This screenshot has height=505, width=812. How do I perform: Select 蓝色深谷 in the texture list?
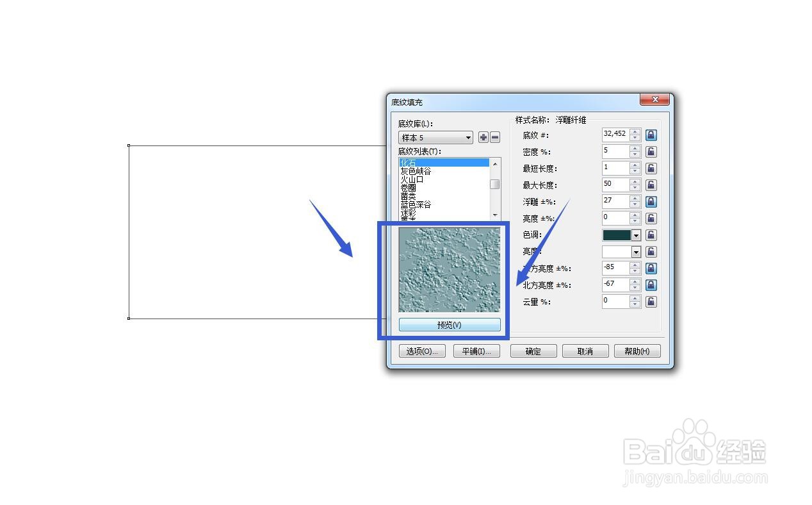(444, 204)
